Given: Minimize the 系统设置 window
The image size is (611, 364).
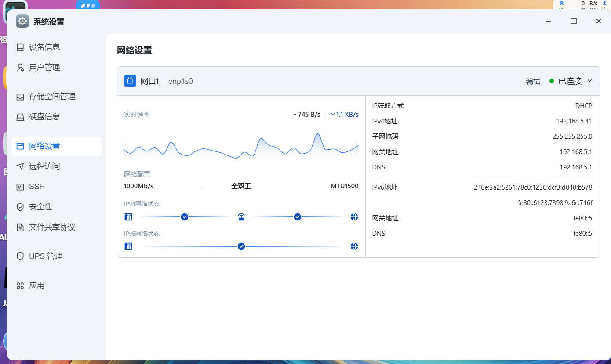Looking at the screenshot, I should pyautogui.click(x=548, y=21).
